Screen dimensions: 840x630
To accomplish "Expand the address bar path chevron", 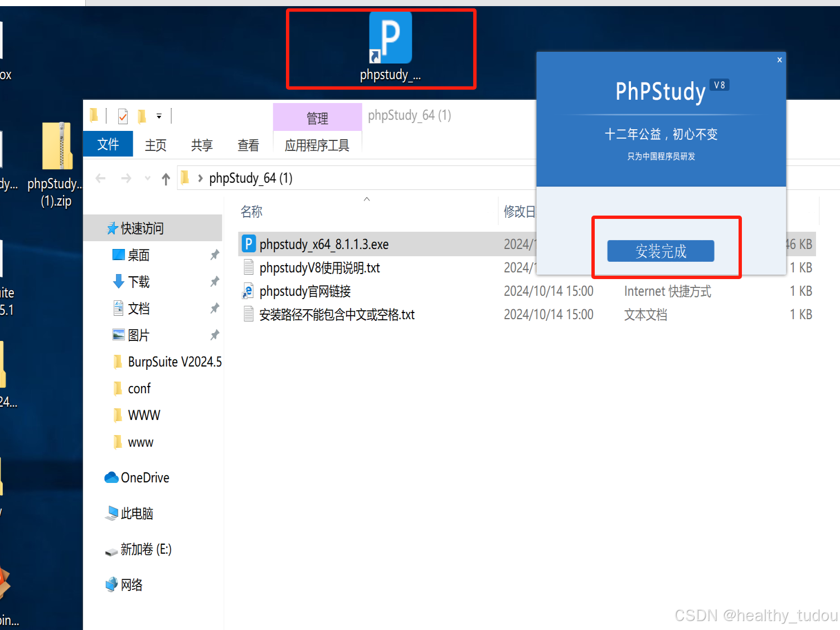I will [200, 178].
